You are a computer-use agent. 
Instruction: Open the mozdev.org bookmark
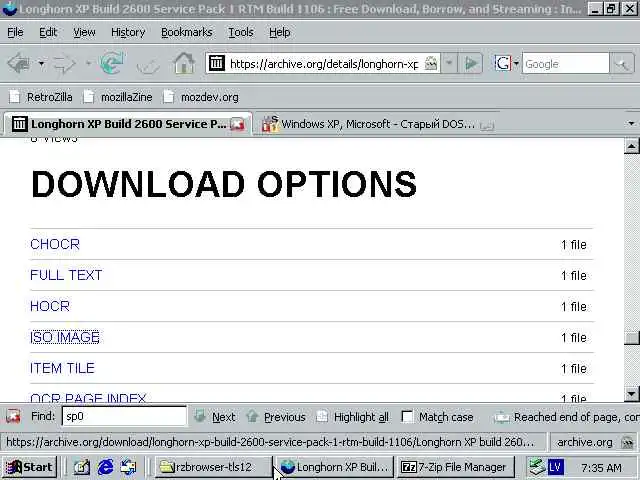[200, 97]
